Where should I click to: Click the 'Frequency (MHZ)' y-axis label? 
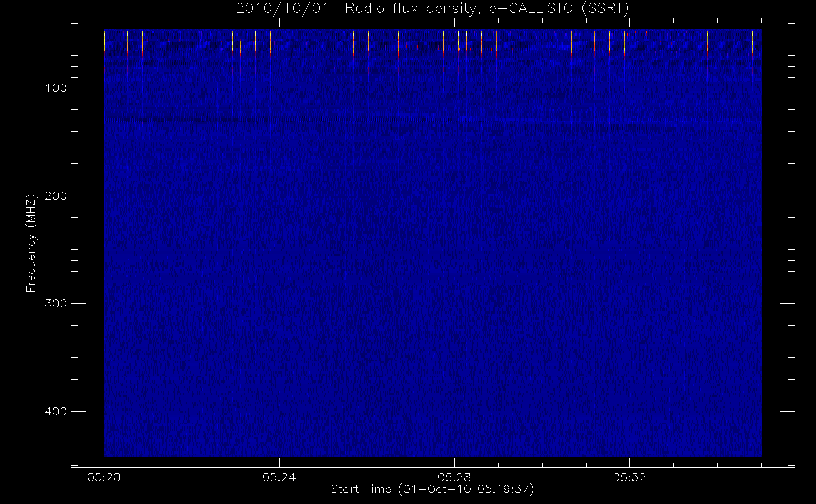[31, 243]
